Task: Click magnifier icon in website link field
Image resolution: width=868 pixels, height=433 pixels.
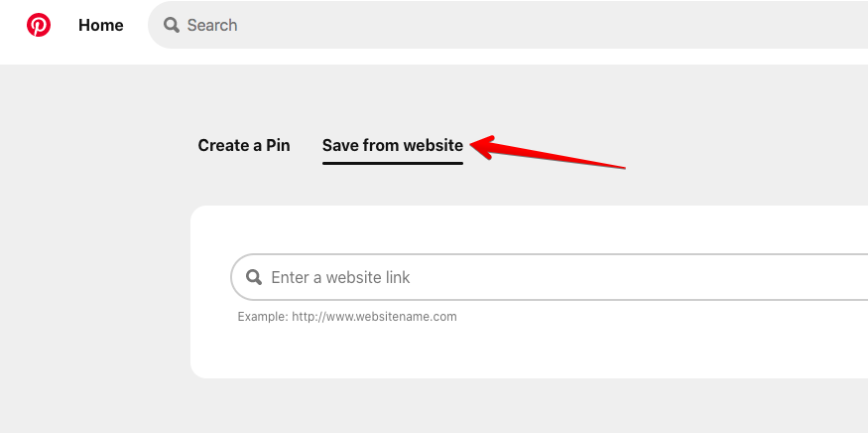Action: point(254,277)
